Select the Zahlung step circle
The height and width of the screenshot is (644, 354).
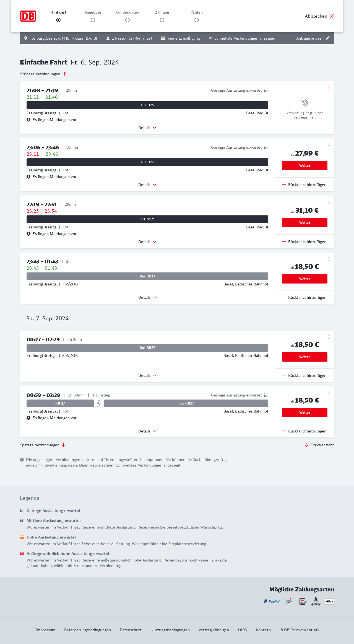(x=162, y=20)
